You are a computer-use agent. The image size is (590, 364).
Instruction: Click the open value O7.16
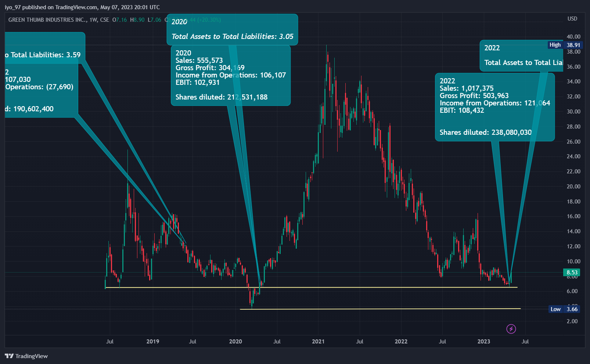(x=119, y=20)
